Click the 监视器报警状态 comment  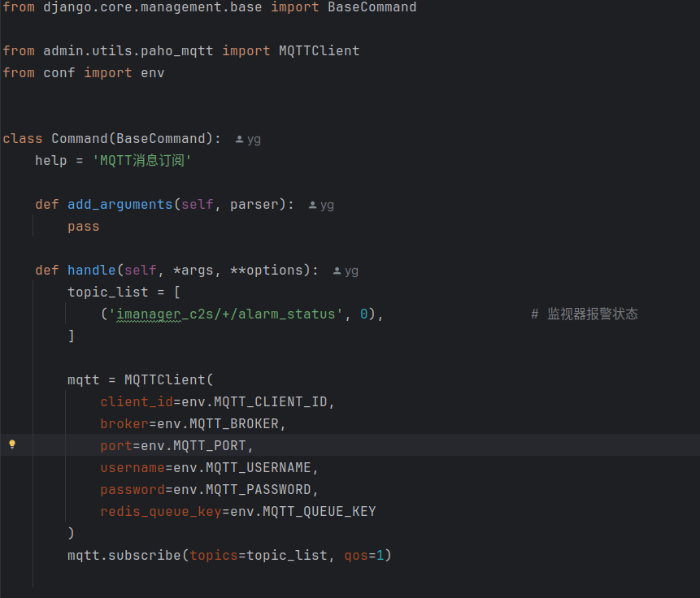point(592,314)
